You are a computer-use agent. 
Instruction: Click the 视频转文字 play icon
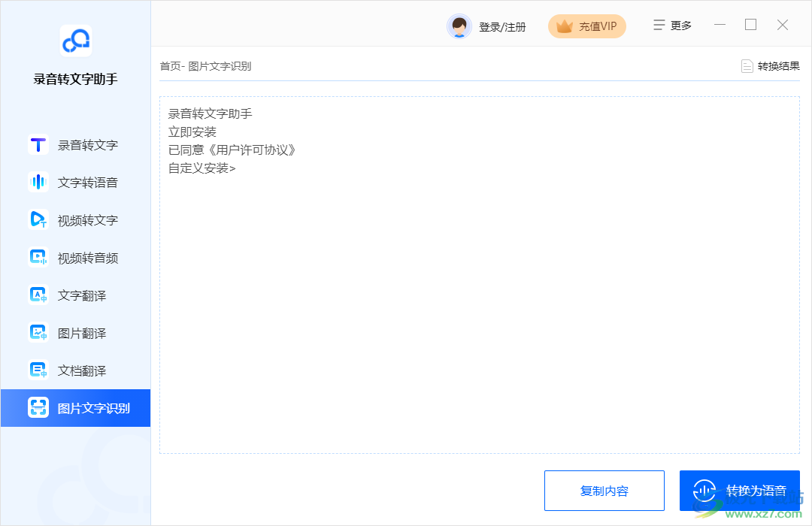(x=38, y=219)
